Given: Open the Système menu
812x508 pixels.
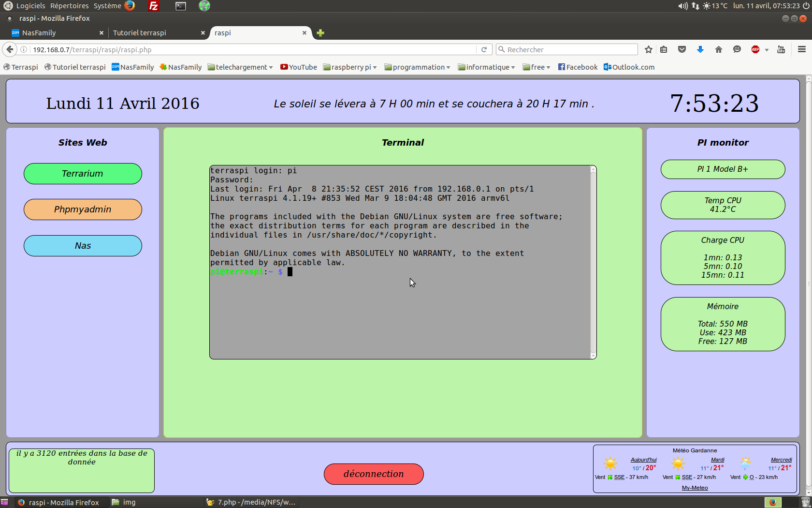Looking at the screenshot, I should [107, 6].
